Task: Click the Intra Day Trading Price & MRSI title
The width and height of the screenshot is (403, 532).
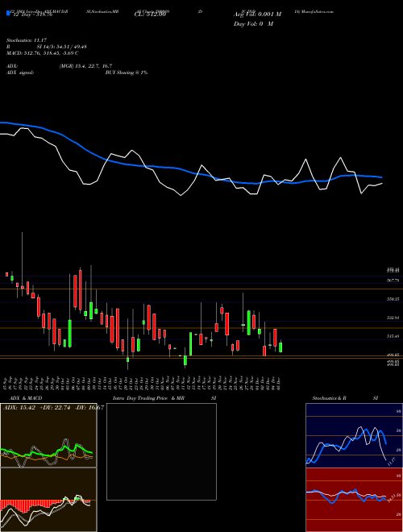Action: click(164, 398)
